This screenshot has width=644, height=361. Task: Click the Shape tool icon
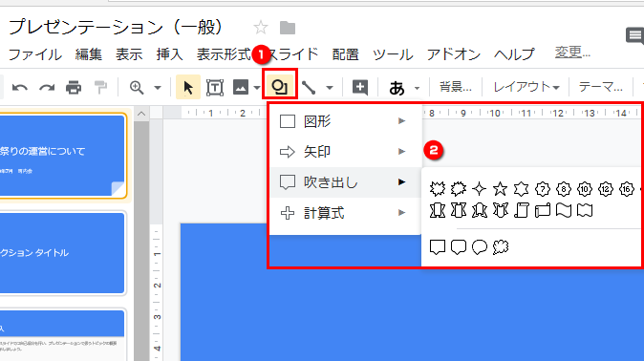point(279,87)
